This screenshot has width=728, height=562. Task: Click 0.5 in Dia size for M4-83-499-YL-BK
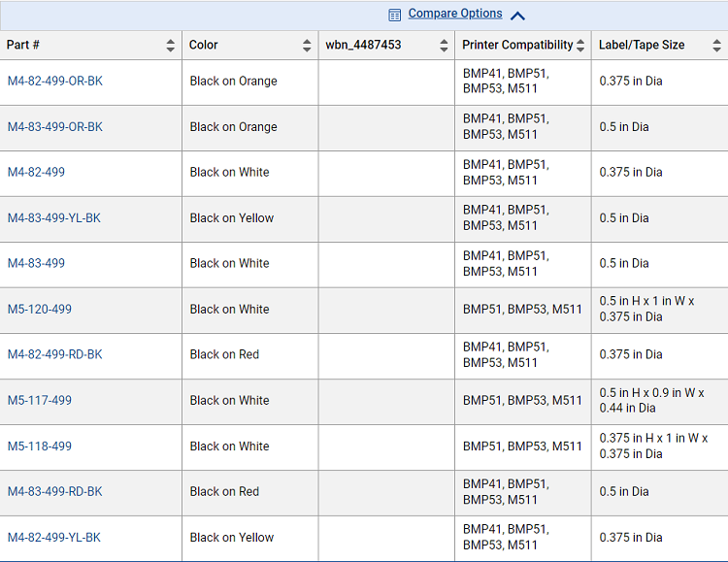click(624, 217)
